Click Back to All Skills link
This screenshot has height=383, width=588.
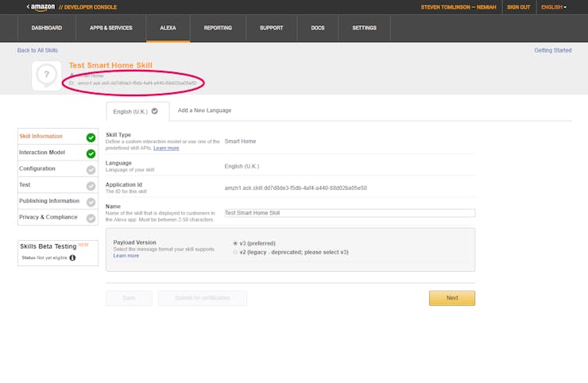click(37, 50)
